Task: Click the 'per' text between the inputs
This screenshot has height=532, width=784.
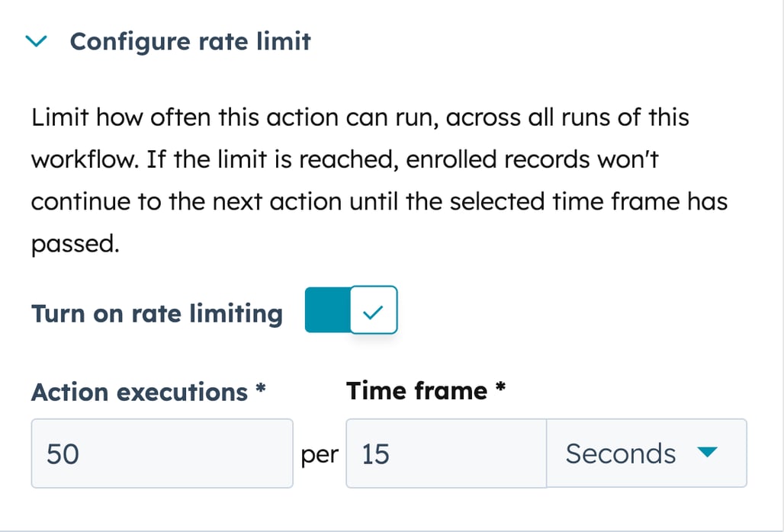Action: click(x=320, y=455)
